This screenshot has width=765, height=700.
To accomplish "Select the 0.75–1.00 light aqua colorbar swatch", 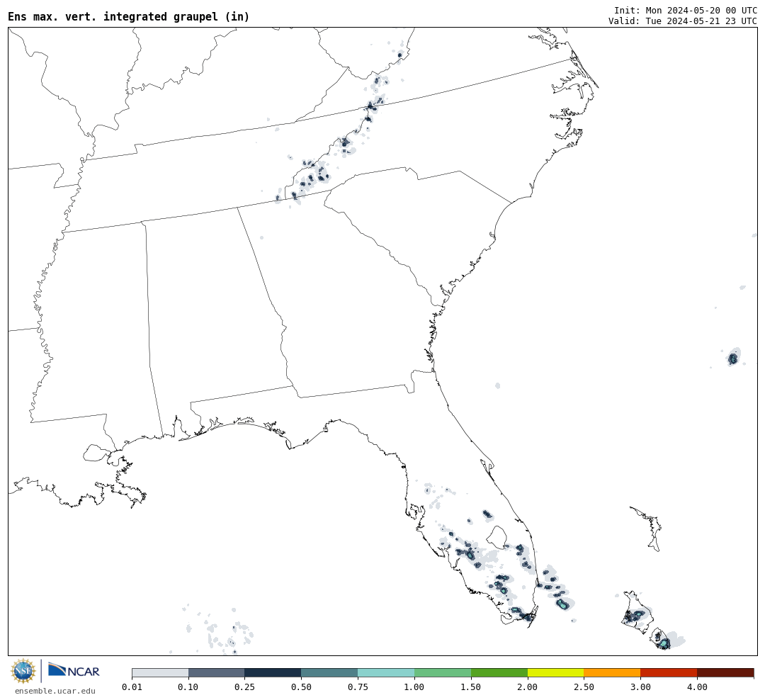I will (386, 673).
